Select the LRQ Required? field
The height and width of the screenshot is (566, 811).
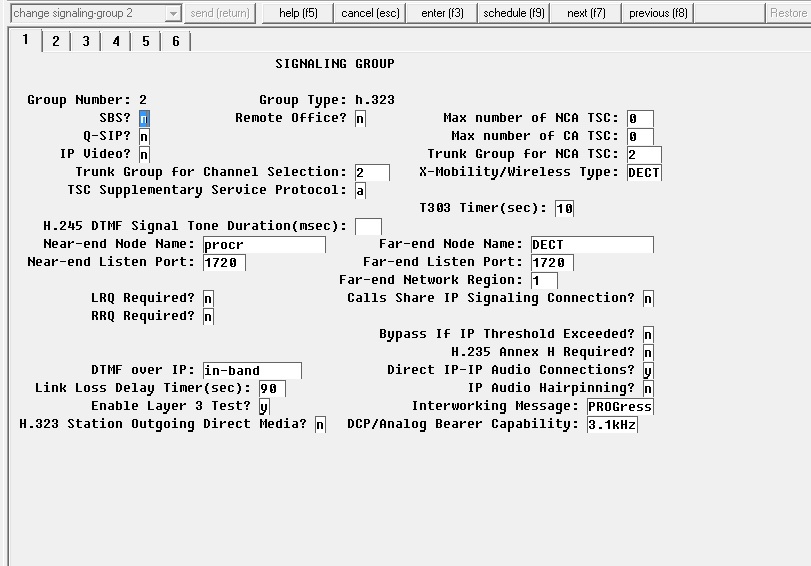pyautogui.click(x=208, y=299)
